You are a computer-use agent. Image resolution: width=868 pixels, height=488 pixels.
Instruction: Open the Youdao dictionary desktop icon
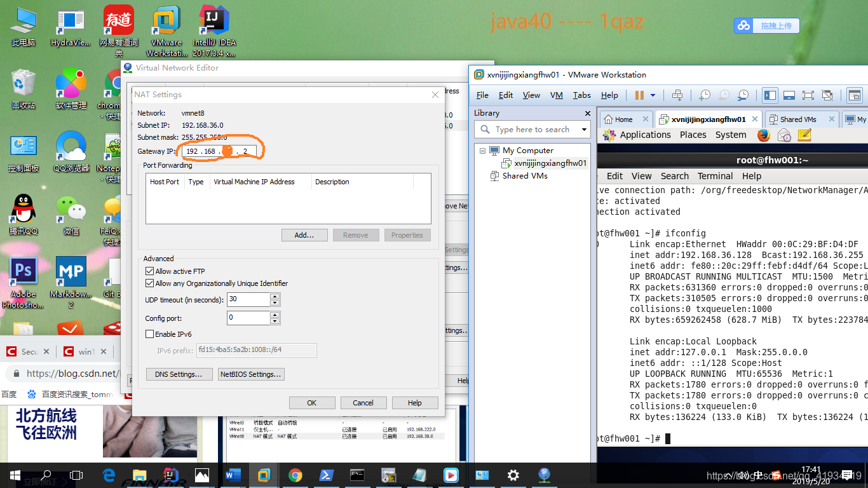point(119,30)
